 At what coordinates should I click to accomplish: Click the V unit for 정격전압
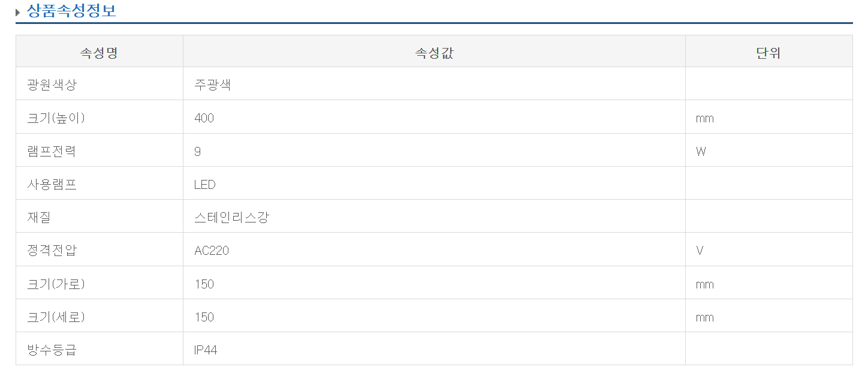[700, 251]
